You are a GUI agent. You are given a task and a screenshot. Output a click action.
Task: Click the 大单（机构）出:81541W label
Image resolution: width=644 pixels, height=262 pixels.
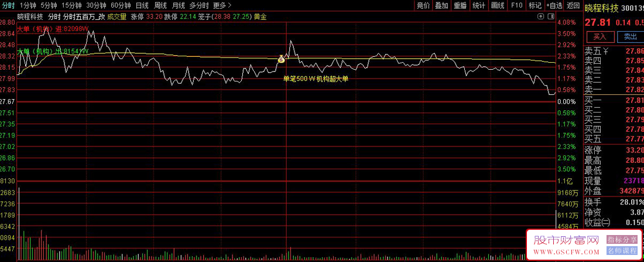(x=53, y=52)
